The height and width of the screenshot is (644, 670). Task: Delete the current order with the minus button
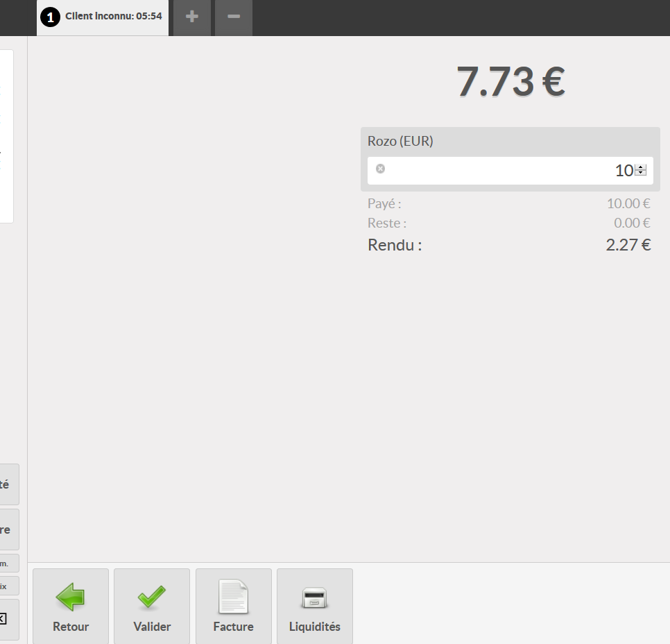234,17
